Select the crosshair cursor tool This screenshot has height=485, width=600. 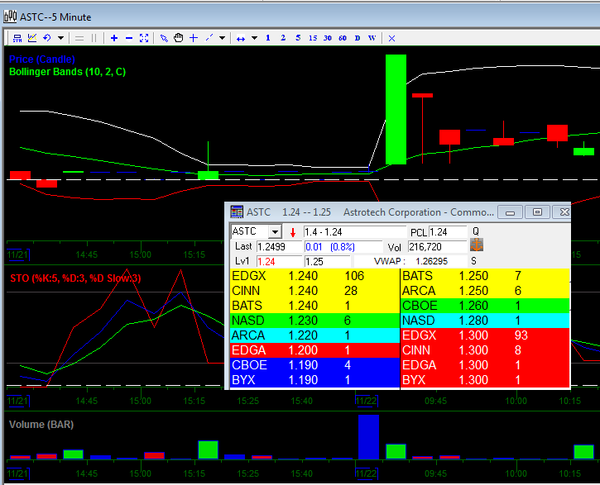pyautogui.click(x=193, y=38)
